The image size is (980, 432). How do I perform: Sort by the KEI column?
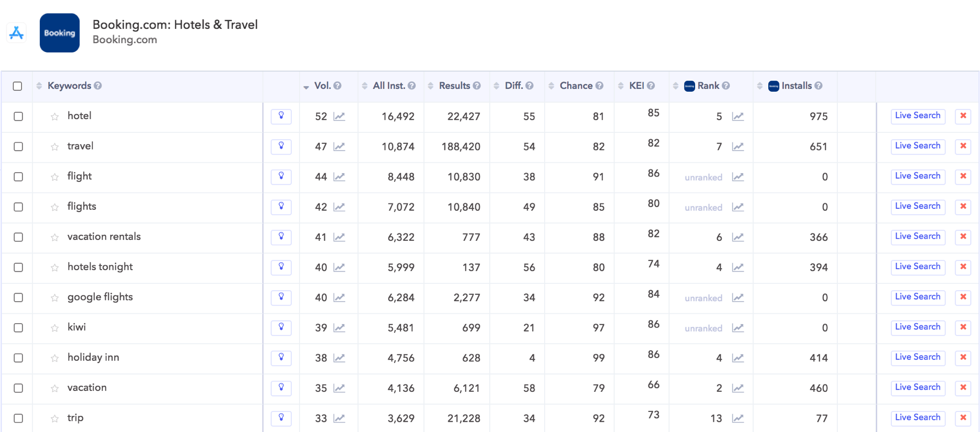click(x=636, y=86)
